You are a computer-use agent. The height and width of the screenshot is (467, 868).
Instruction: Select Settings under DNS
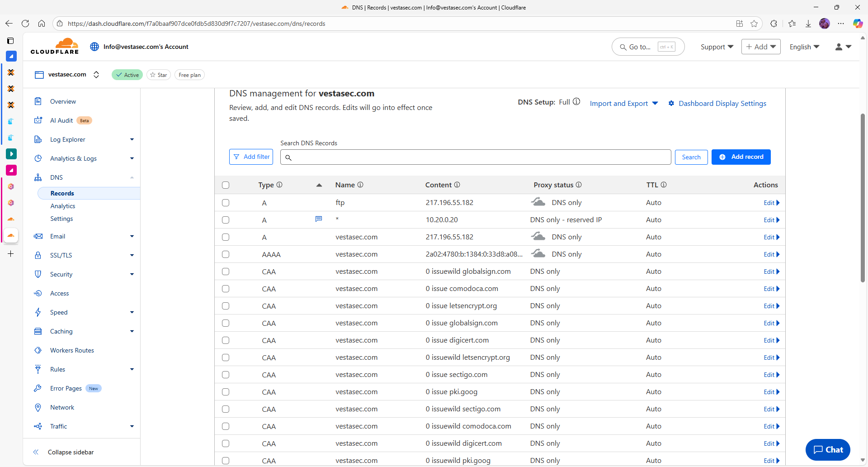tap(61, 219)
